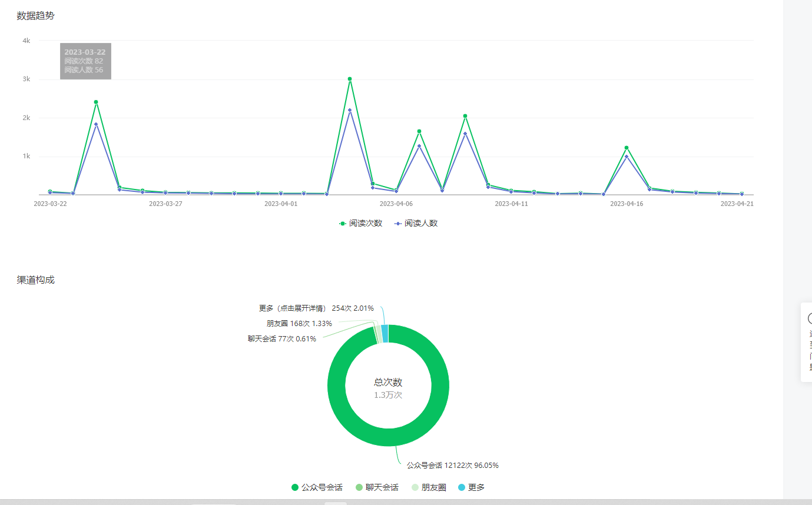812x505 pixels.
Task: Click the 2023-04-06 x-axis date label
Action: [x=396, y=204]
